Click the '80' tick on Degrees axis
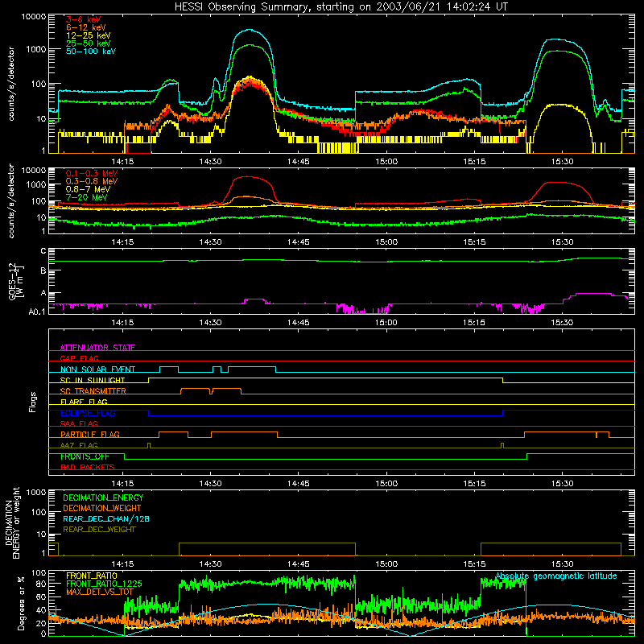This screenshot has width=644, height=644. 41,584
